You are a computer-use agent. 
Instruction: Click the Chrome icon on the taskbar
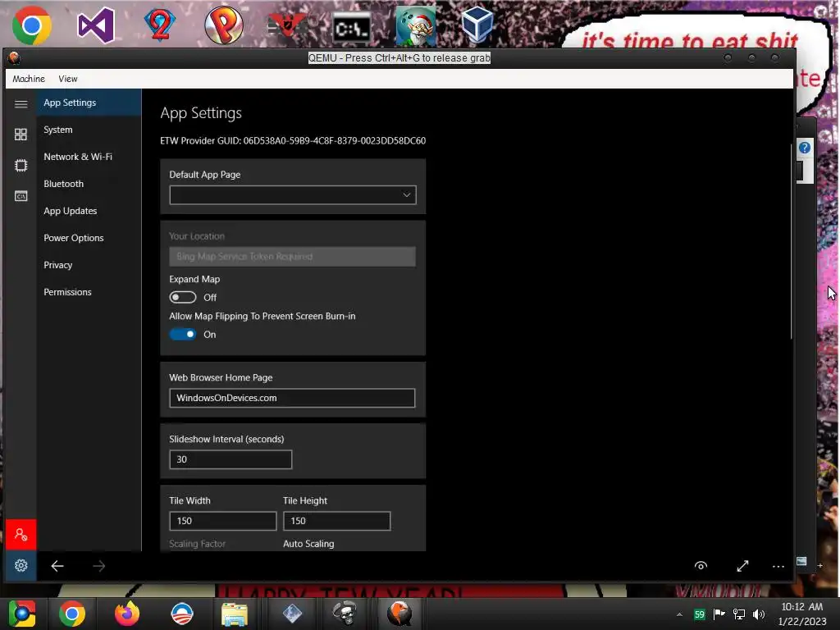click(x=72, y=614)
